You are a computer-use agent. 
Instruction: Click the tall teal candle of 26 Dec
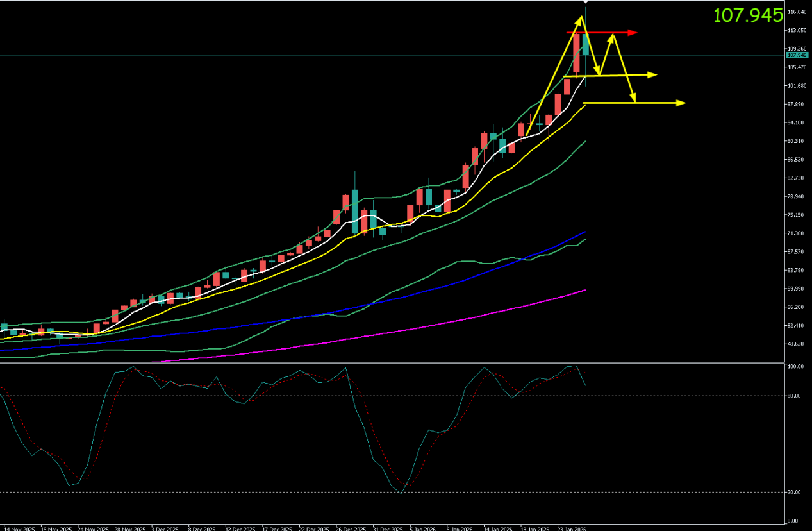[354, 211]
